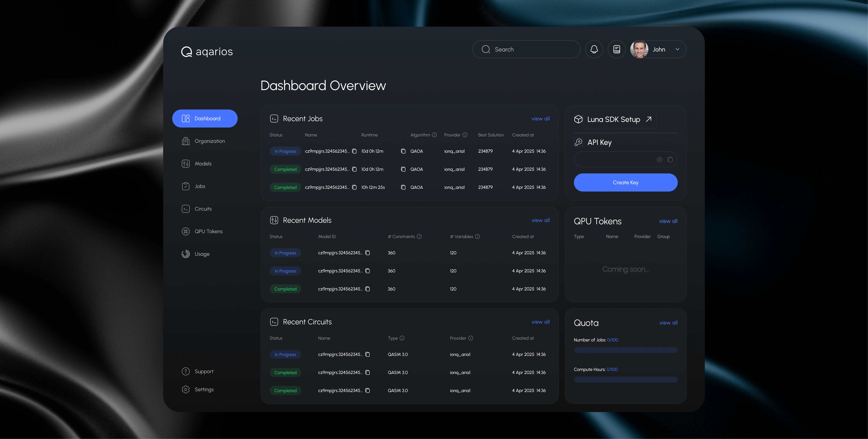Click the aqarios logo

[207, 52]
